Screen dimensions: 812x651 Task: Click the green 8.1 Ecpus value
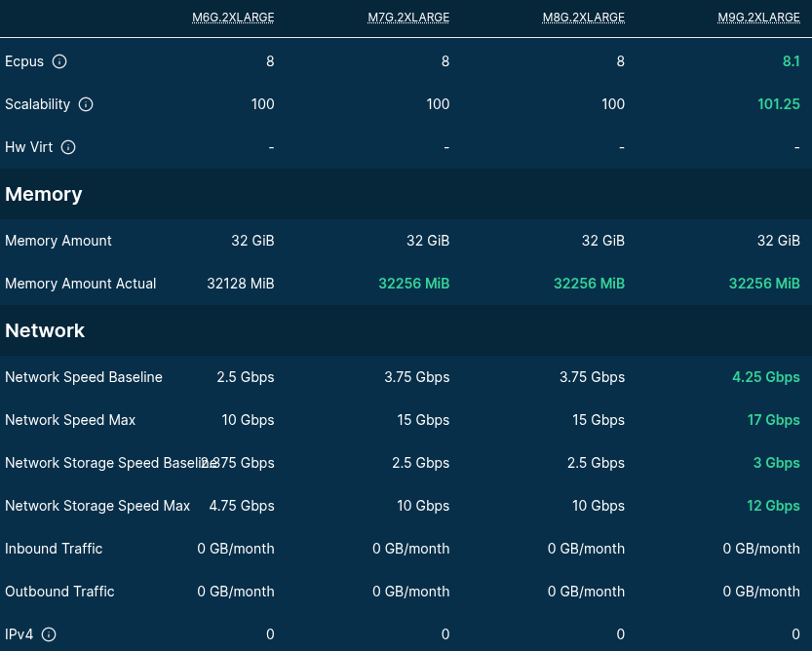pyautogui.click(x=791, y=61)
